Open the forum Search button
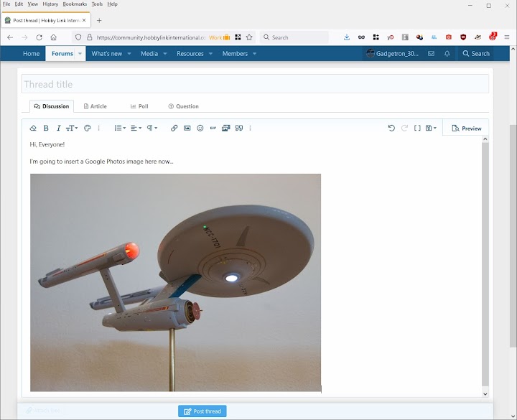This screenshot has height=420, width=517. 476,54
